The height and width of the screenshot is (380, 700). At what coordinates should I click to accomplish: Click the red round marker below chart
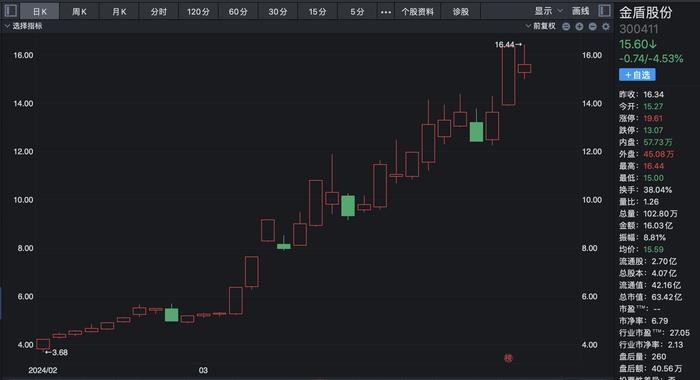point(508,358)
